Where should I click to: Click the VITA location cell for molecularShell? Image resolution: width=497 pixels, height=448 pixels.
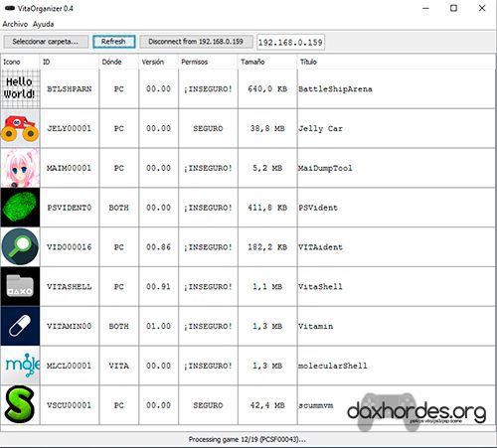pos(118,366)
